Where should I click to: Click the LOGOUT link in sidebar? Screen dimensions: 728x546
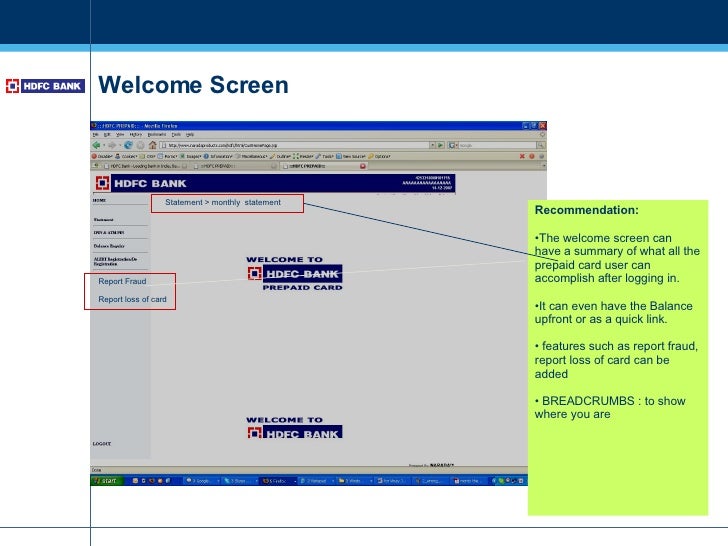(102, 444)
